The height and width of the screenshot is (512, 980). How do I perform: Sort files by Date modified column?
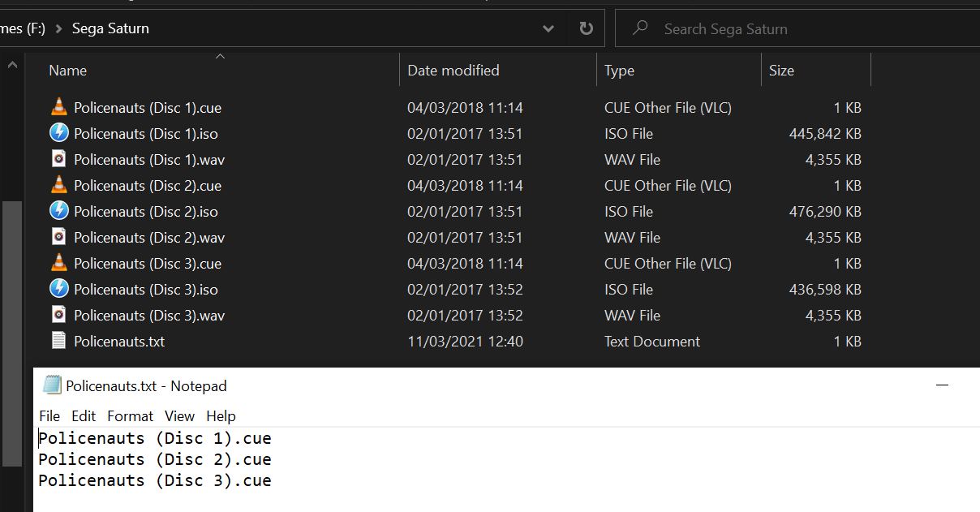(453, 71)
